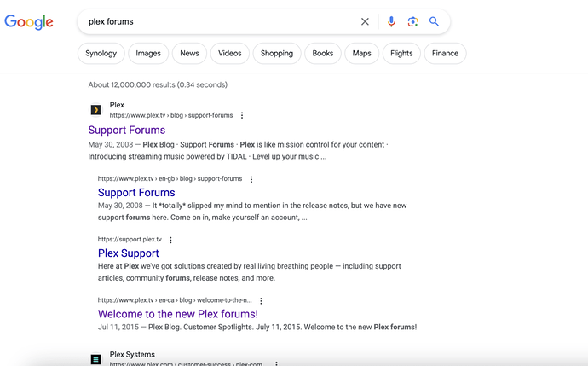Image resolution: width=588 pixels, height=366 pixels.
Task: Filter results by Synology chip
Action: coord(101,53)
